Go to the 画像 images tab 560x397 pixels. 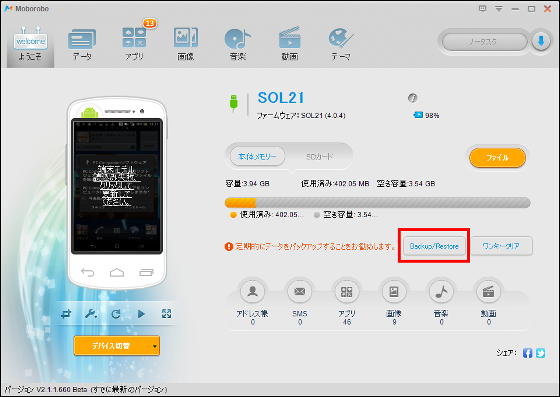pos(186,45)
